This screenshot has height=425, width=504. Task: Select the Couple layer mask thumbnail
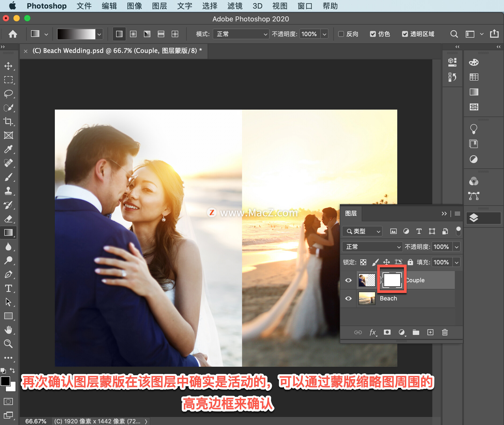click(392, 280)
